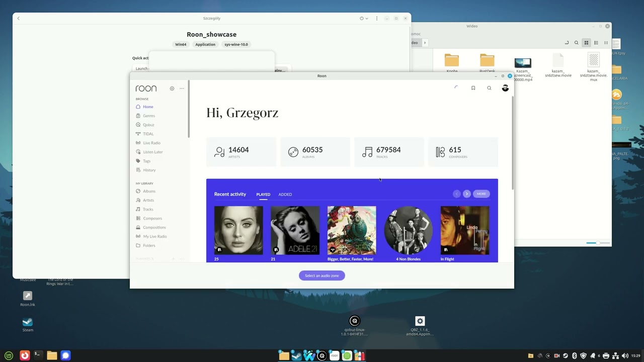Open Qobuz in Roon sidebar
Image resolution: width=644 pixels, height=362 pixels.
click(x=148, y=125)
